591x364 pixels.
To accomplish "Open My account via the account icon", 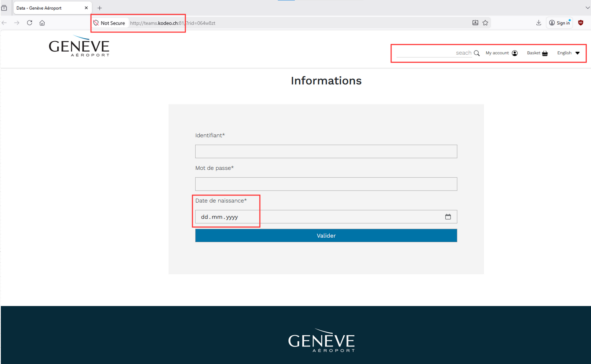I will [514, 53].
